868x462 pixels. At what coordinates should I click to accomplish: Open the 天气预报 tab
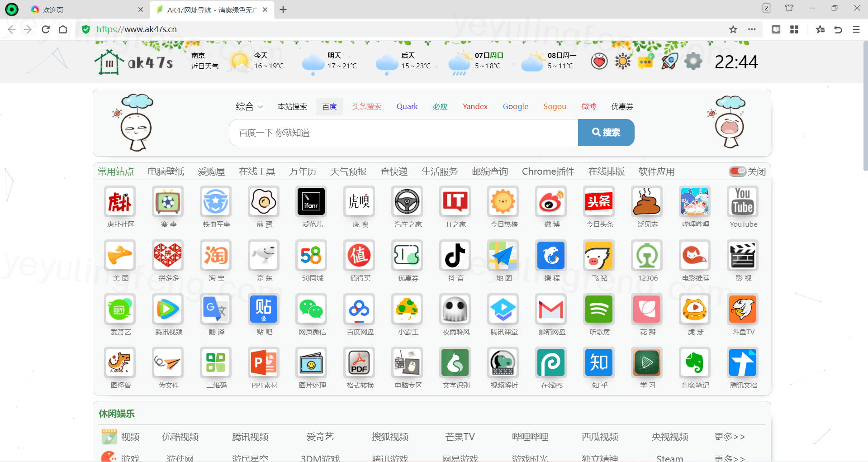click(348, 171)
